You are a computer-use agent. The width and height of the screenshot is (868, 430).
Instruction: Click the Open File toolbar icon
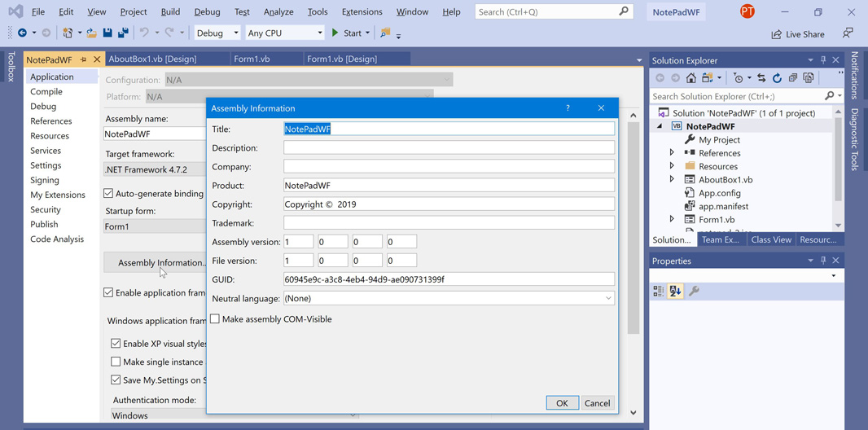pos(91,33)
